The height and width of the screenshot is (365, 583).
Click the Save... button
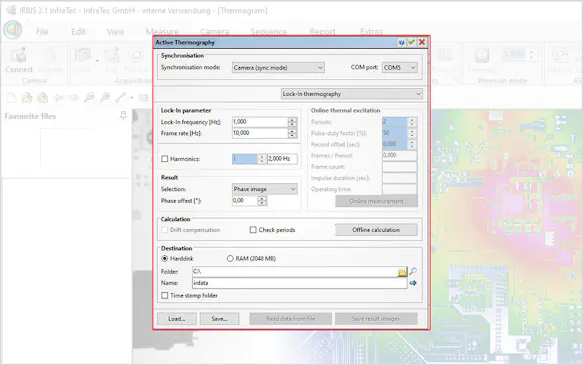219,319
